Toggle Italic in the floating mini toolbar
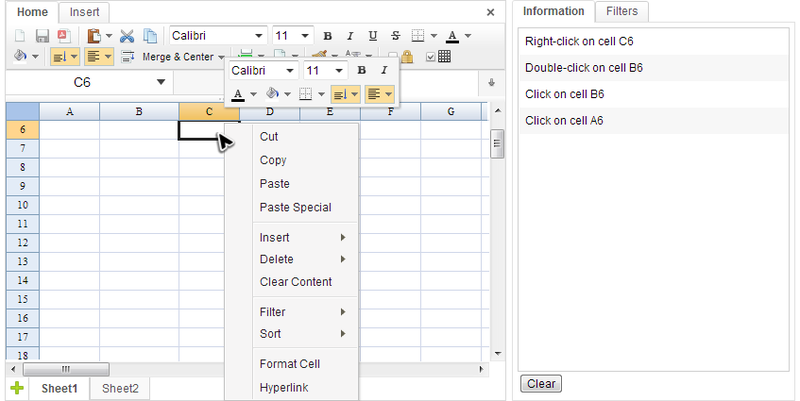The image size is (800, 401). (x=384, y=70)
